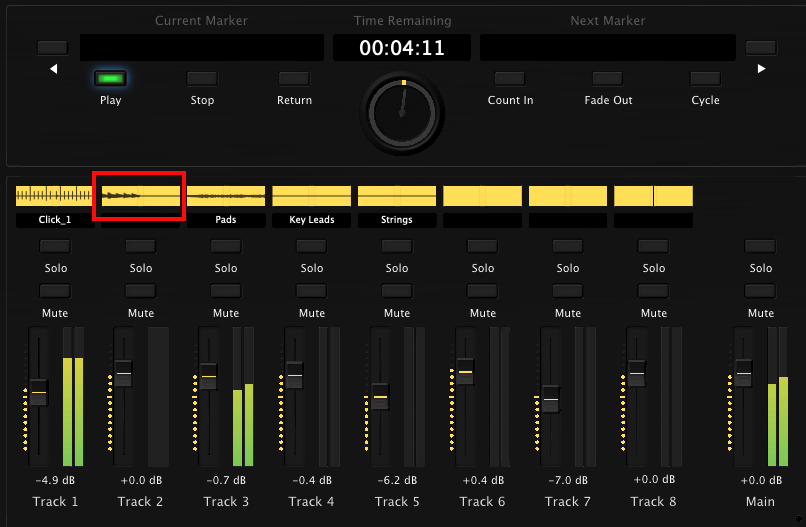
Task: Click the Strings track name field
Action: [x=397, y=220]
